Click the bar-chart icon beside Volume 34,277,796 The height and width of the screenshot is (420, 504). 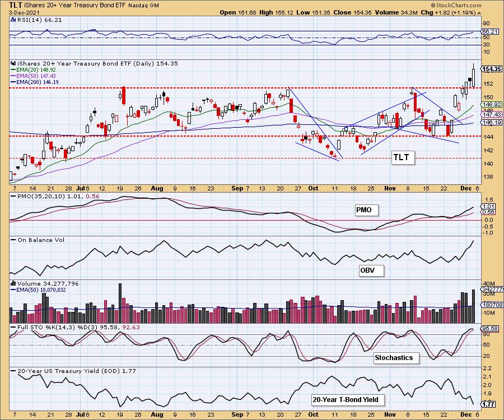[13, 283]
